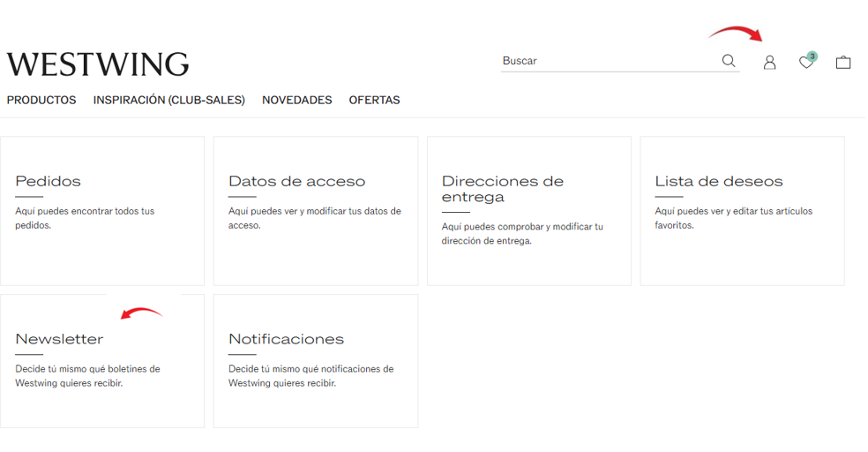Image resolution: width=868 pixels, height=452 pixels.
Task: Click text 'Aquí puedes encontrar todos tus pedidos.'
Action: 85,218
